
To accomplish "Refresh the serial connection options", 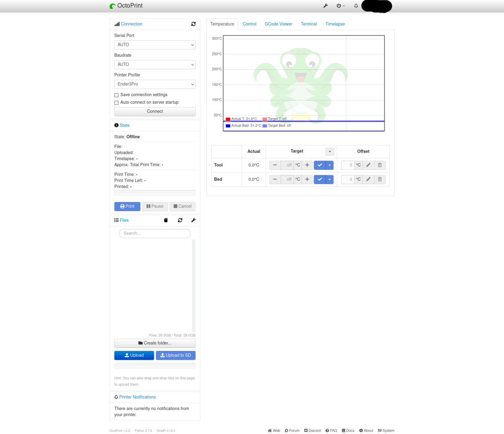I will pyautogui.click(x=193, y=24).
